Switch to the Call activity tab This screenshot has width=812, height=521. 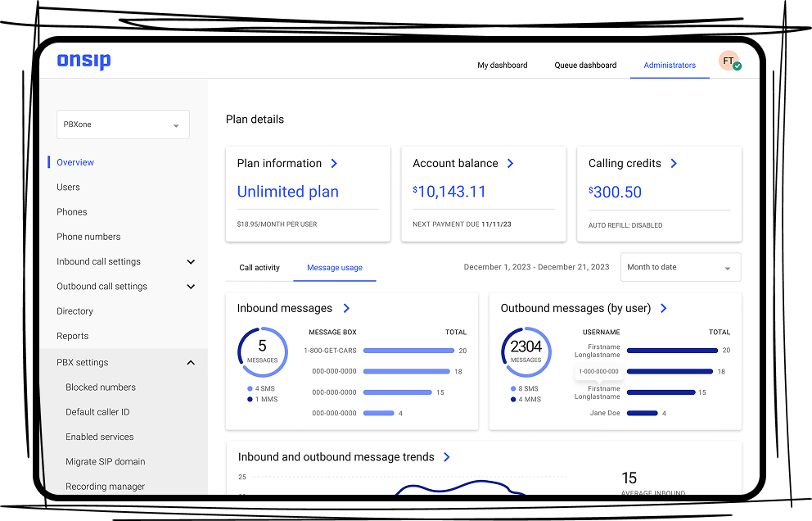point(259,268)
